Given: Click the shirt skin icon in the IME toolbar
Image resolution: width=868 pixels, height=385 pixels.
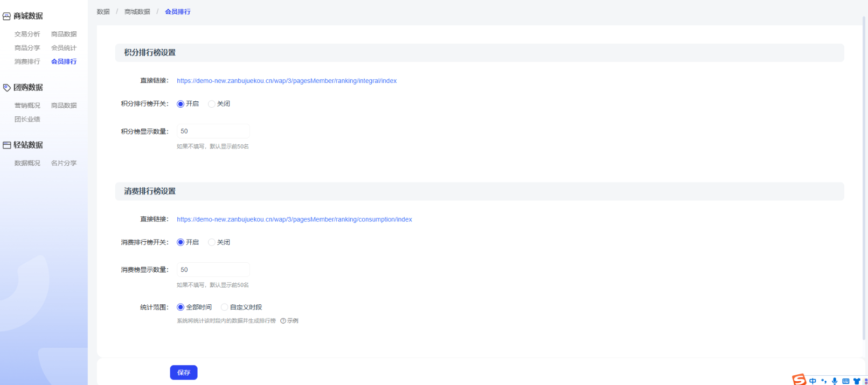Looking at the screenshot, I should (x=857, y=381).
